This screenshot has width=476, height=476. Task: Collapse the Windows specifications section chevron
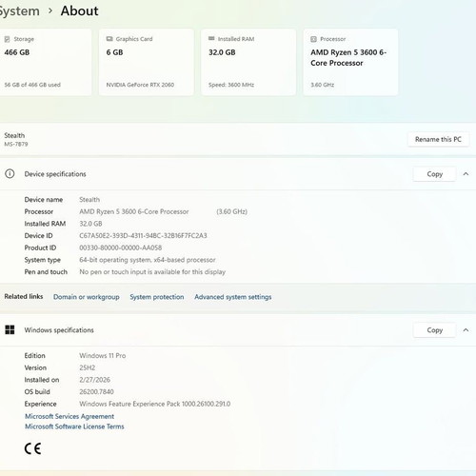[466, 330]
